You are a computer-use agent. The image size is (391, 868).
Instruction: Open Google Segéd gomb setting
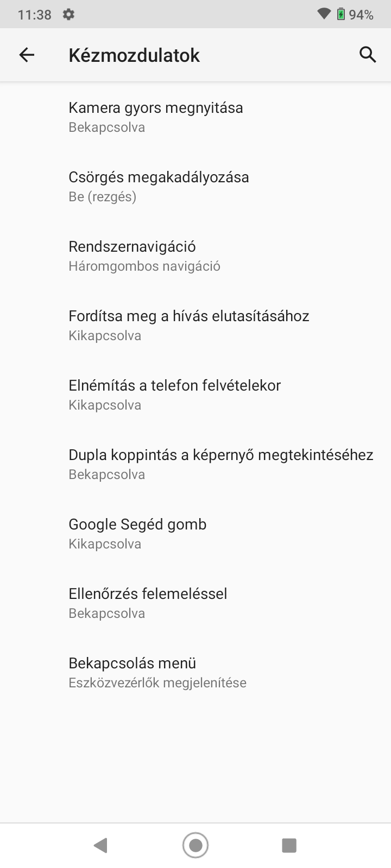coord(195,533)
